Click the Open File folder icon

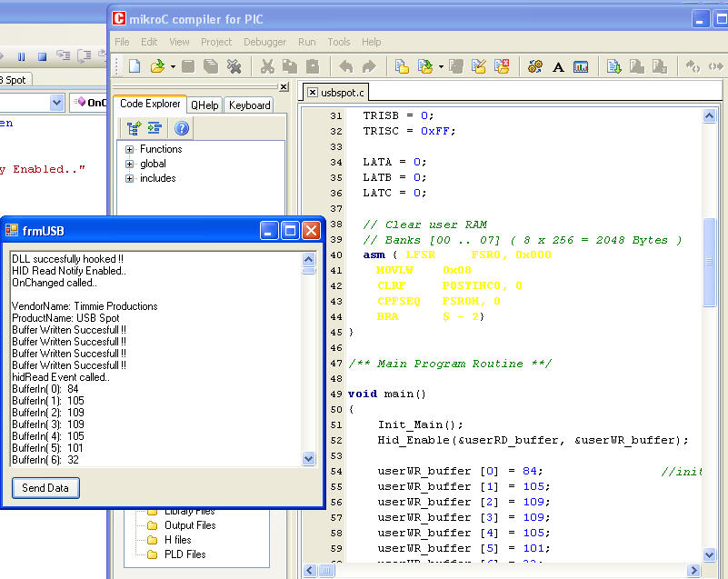156,66
